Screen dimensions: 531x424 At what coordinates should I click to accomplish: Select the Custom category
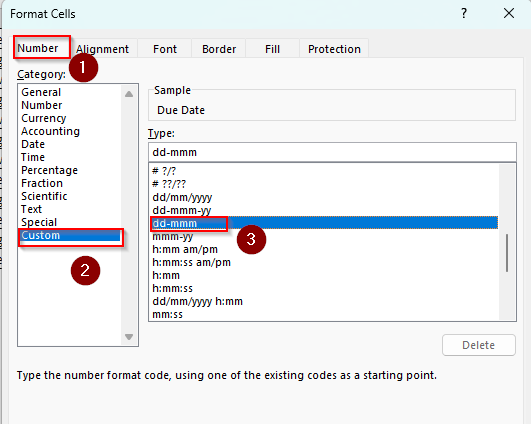(70, 235)
